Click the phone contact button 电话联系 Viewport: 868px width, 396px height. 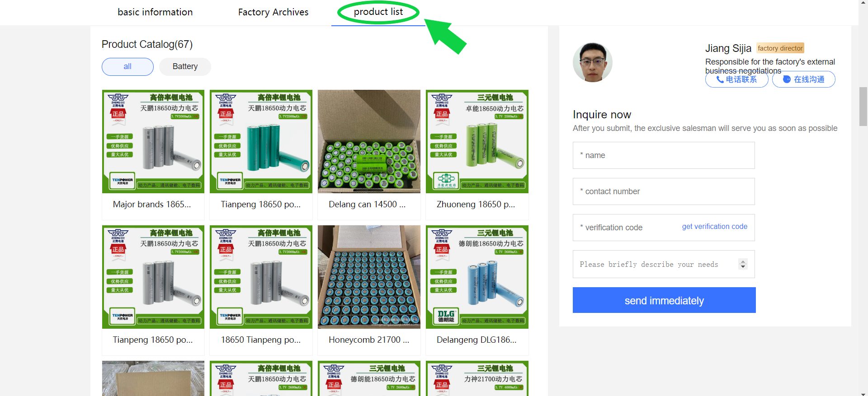click(x=736, y=79)
